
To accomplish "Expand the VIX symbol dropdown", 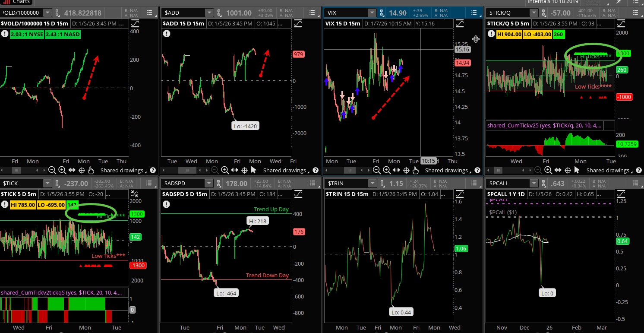I will 371,13.
